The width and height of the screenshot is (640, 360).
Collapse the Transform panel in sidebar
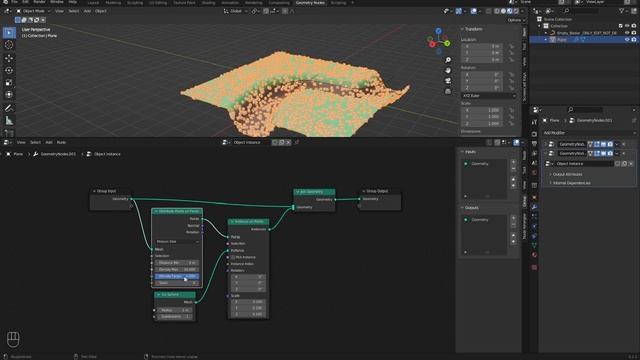click(472, 29)
